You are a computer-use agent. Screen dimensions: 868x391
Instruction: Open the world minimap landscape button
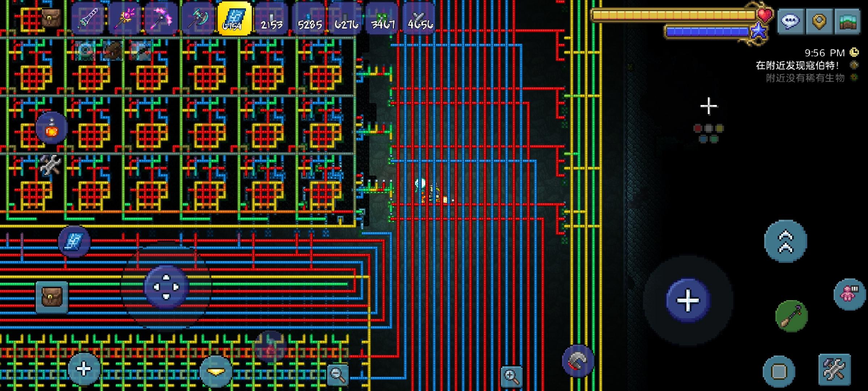tap(848, 21)
